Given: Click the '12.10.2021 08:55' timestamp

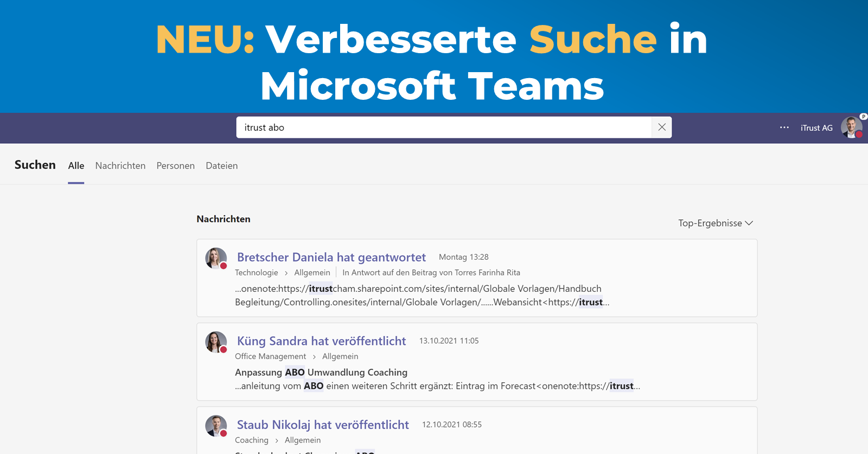Looking at the screenshot, I should point(452,425).
